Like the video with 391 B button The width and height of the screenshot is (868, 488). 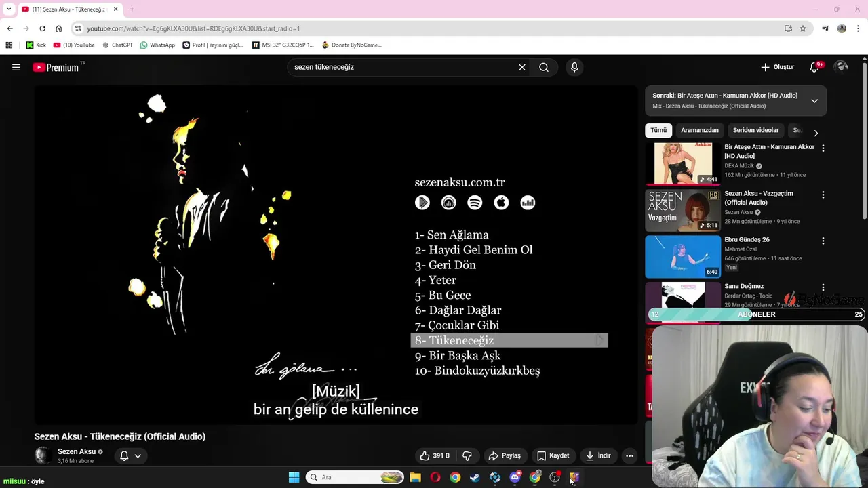435,455
